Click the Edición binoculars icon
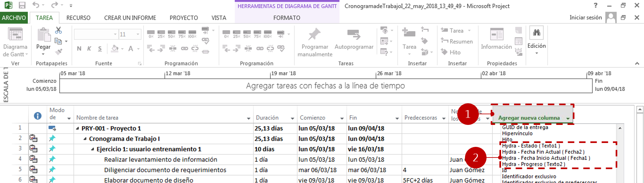The height and width of the screenshot is (183, 644). click(536, 33)
